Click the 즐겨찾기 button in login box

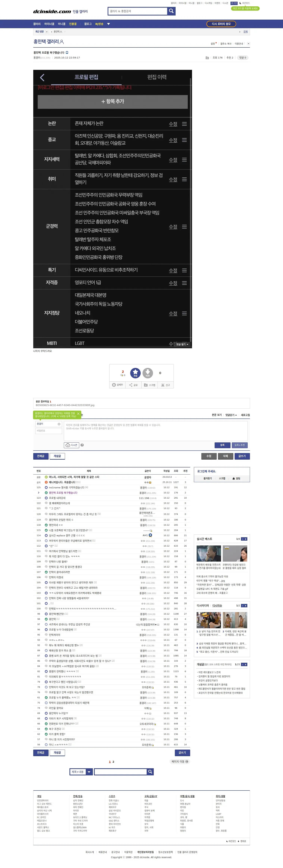208,478
